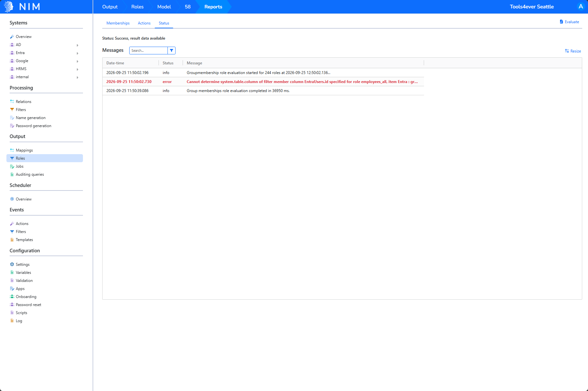
Task: Select the 'evaluation completed in 36950 ms' message
Action: point(263,91)
